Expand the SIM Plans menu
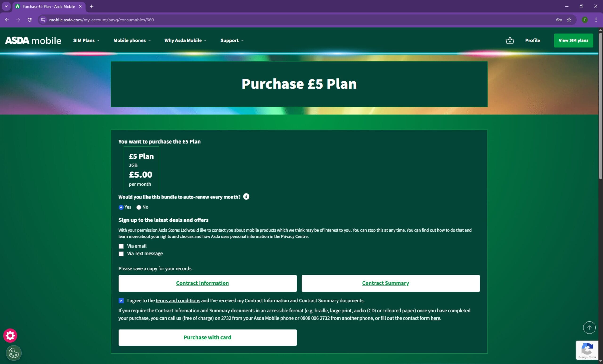Screen dimensions: 603x364 [x=86, y=40]
